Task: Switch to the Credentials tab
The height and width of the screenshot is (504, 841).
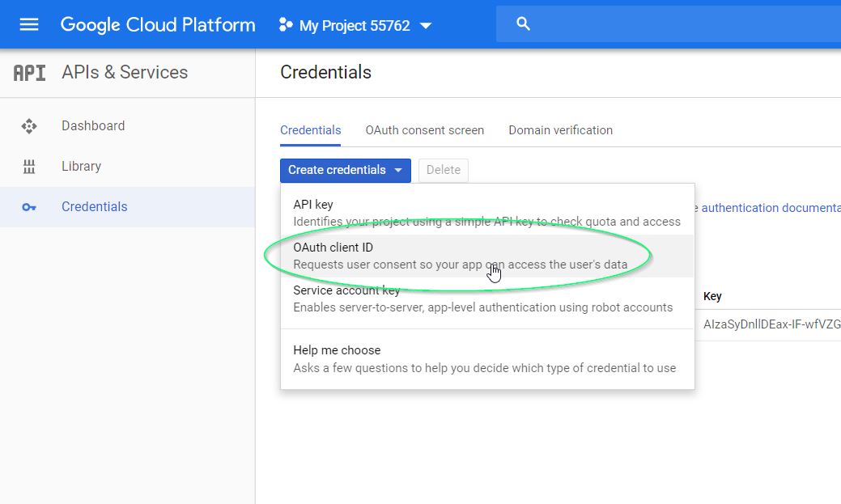Action: (x=311, y=130)
